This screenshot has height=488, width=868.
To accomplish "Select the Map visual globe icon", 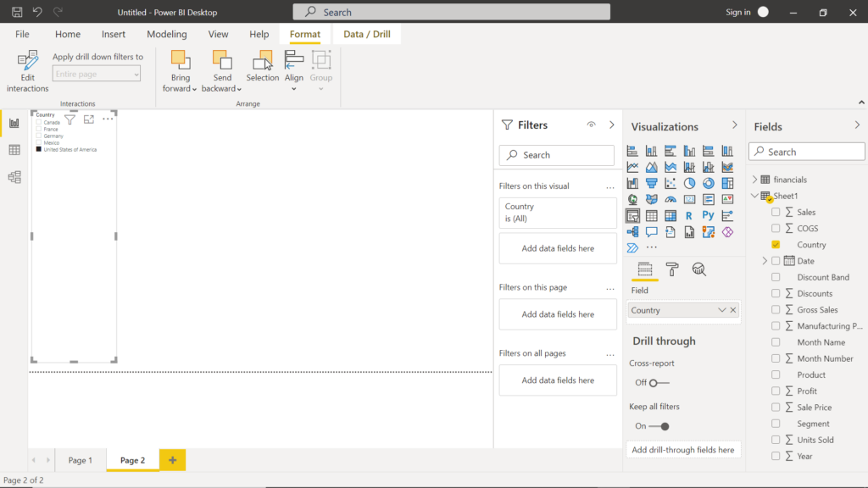I will [x=632, y=197].
